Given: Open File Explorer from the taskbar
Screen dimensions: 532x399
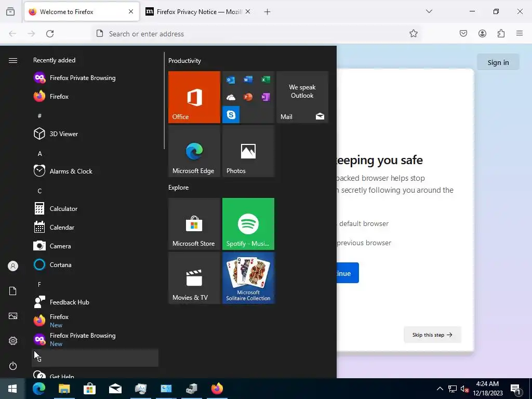Looking at the screenshot, I should click(x=64, y=389).
